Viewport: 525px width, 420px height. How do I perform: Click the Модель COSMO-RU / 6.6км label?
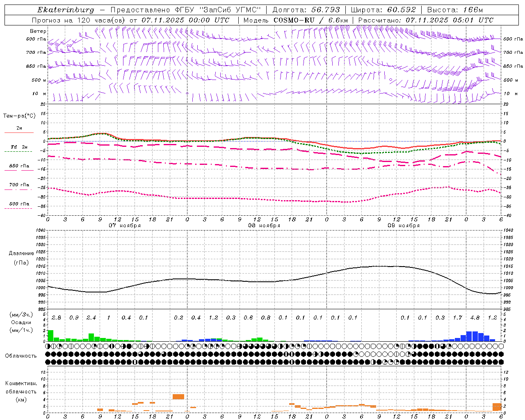tap(296, 20)
